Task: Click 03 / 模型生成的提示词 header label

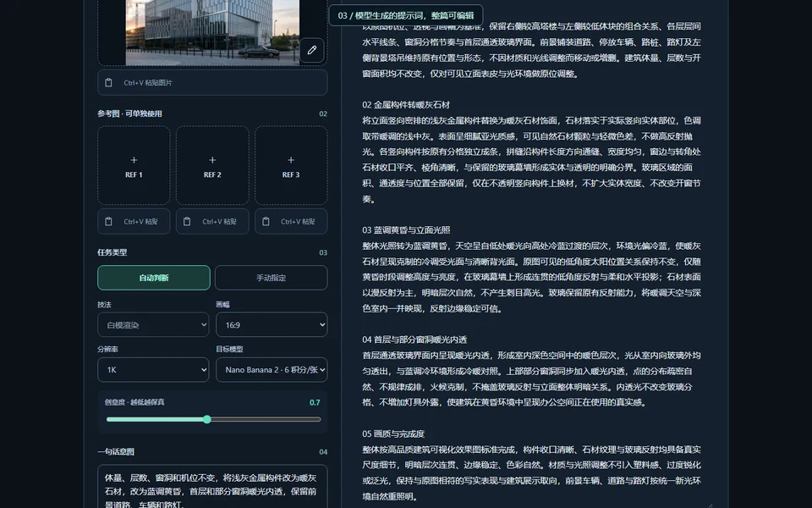Action: 406,15
